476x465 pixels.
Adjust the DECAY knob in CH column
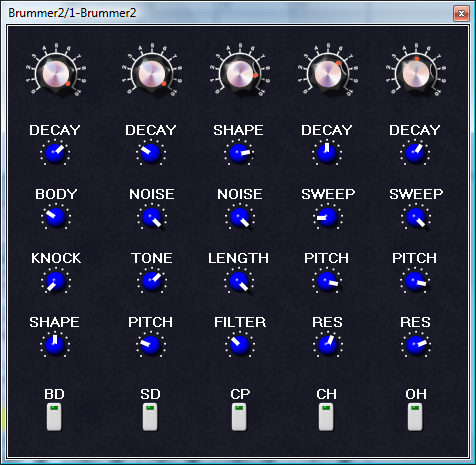[327, 153]
